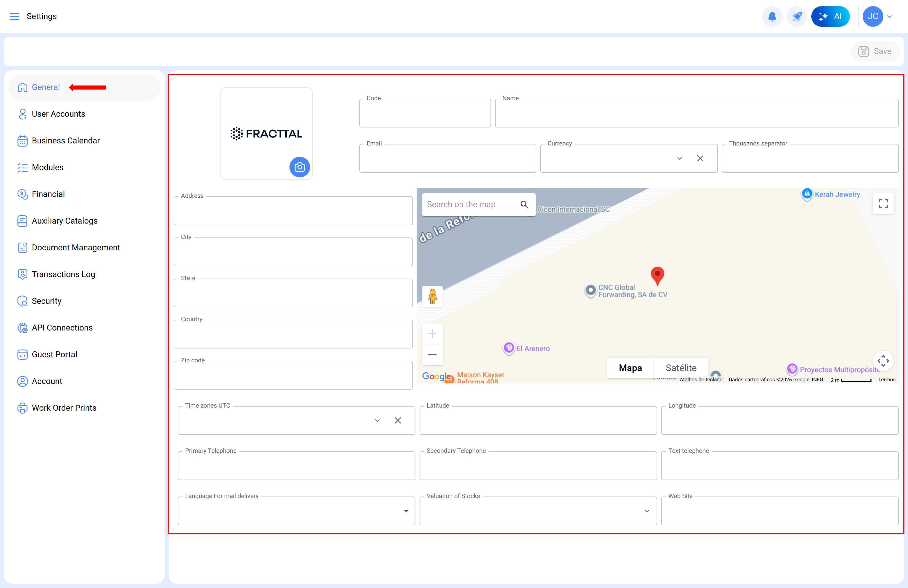Screen dimensions: 908x588
Task: Click the Save button
Action: tap(875, 51)
